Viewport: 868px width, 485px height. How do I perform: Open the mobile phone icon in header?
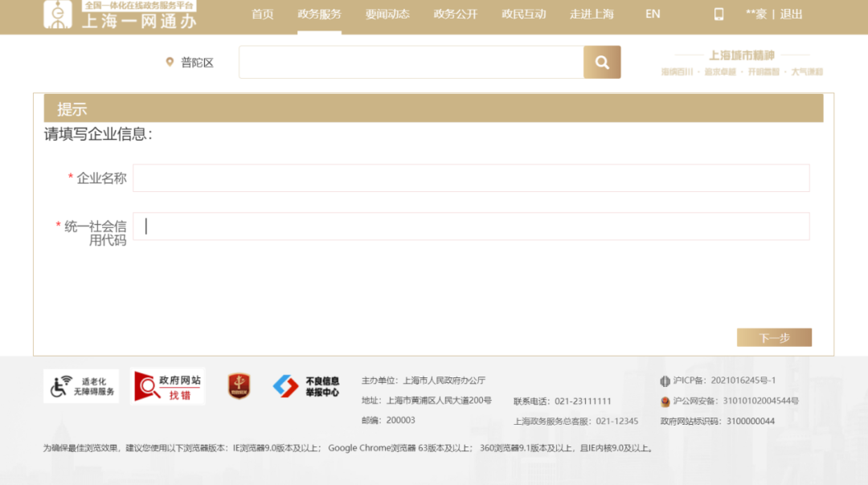719,14
